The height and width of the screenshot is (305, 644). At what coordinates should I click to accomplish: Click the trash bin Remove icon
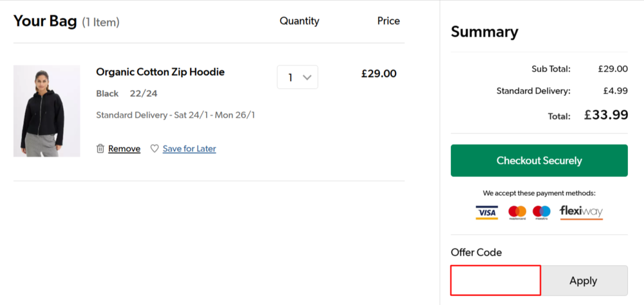[100, 149]
